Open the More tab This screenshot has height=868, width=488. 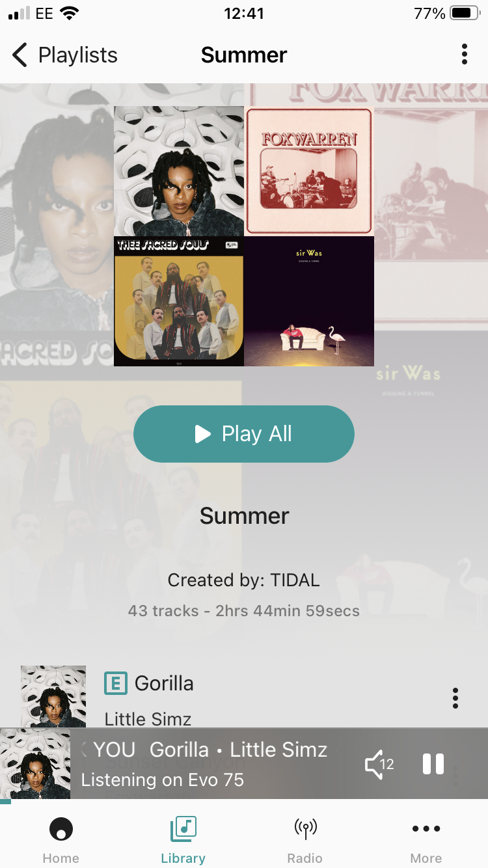coord(426,841)
